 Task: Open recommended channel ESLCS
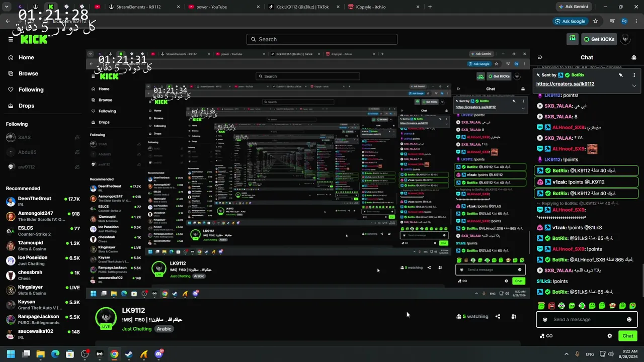[x=43, y=231]
